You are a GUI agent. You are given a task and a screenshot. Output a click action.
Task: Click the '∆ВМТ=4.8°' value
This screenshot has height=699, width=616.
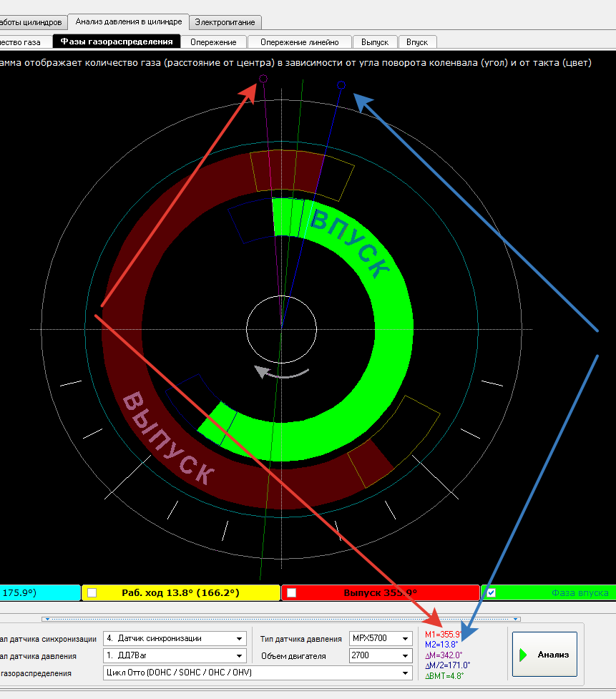tap(444, 676)
